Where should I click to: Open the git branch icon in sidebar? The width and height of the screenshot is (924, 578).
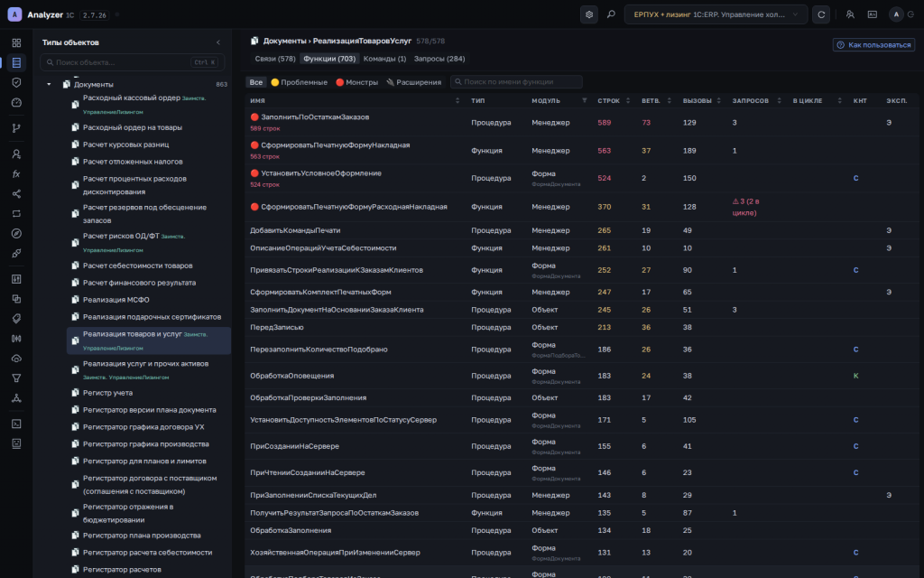(x=16, y=128)
